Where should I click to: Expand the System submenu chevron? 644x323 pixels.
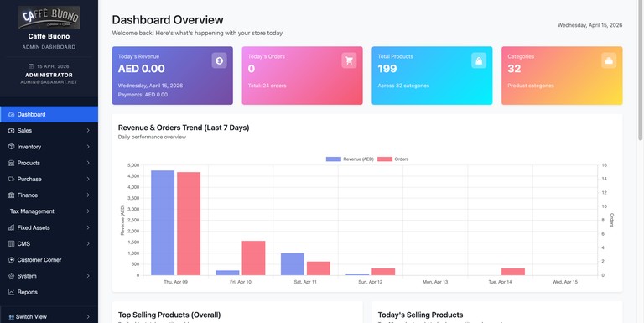[88, 276]
